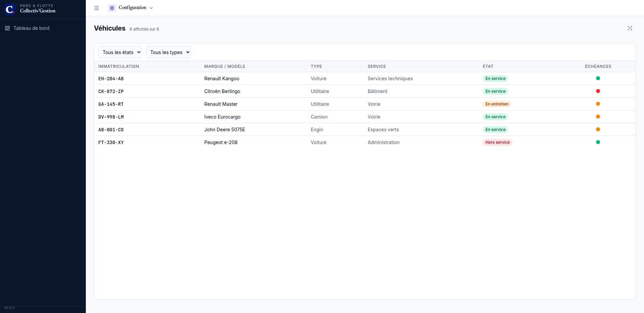
Task: Click Camion type cell
Action: point(319,117)
